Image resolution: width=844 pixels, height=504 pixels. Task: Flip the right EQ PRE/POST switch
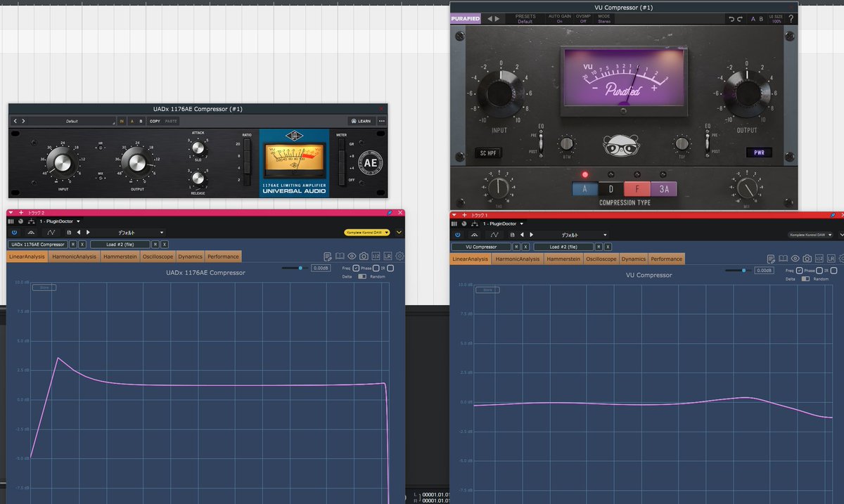click(708, 143)
